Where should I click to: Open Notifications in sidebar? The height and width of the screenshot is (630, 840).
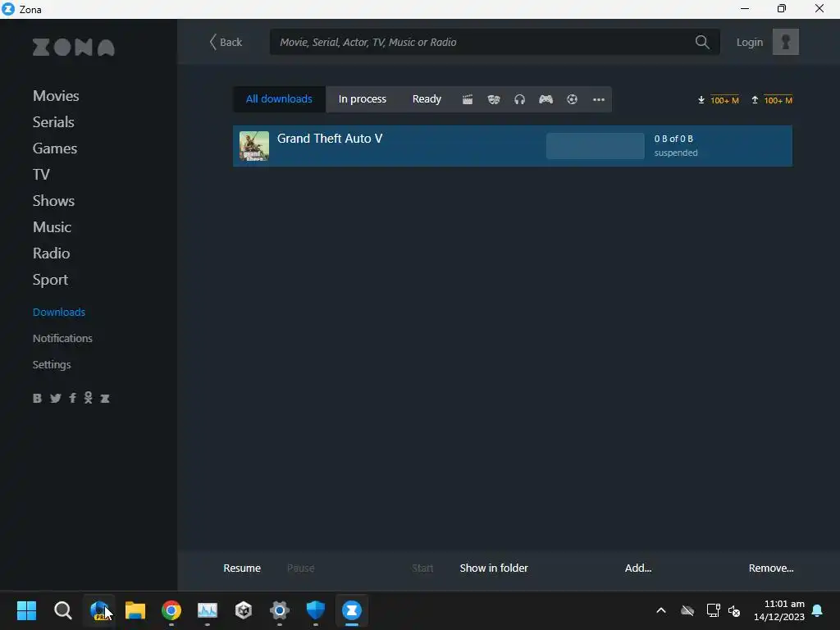coord(62,338)
